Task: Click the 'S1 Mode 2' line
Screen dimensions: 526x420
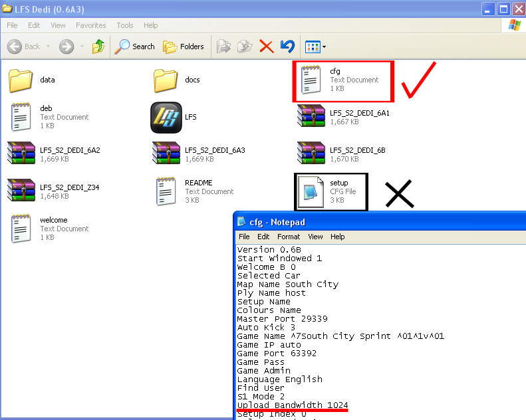Action: click(261, 397)
